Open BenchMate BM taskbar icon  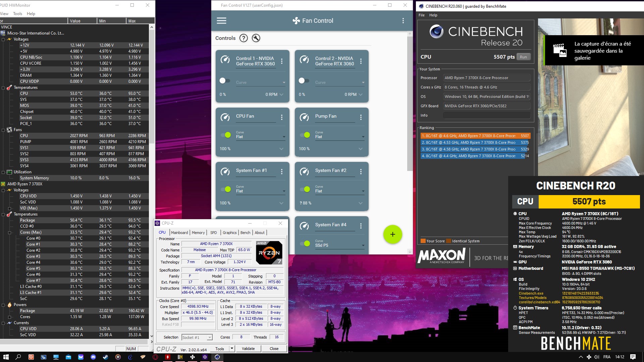180,357
